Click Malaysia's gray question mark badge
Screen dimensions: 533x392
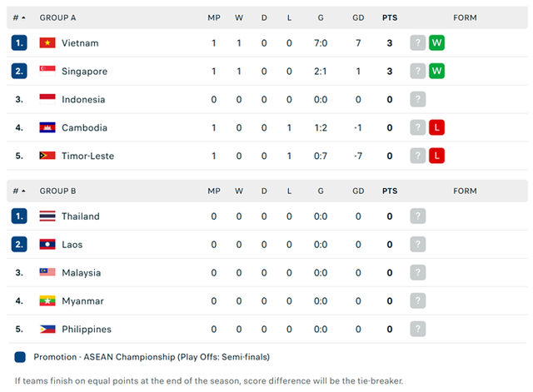pos(418,272)
